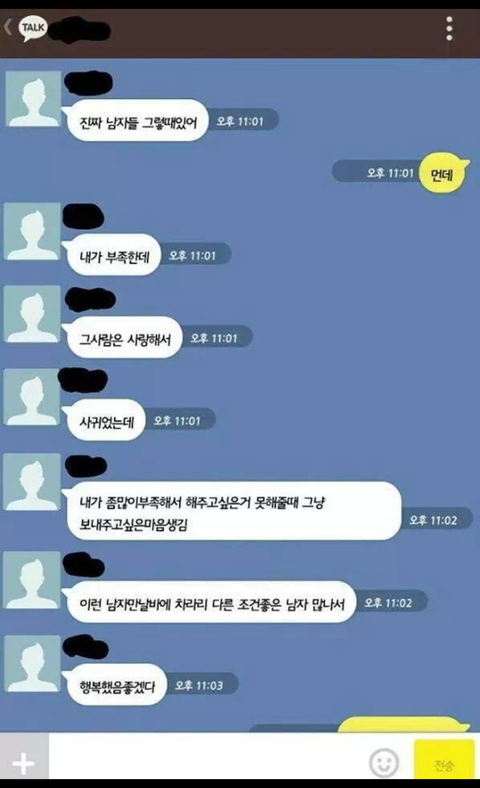Tap profile avatar beside '사귀었는데'
Screen dimensions: 480x788
point(32,397)
